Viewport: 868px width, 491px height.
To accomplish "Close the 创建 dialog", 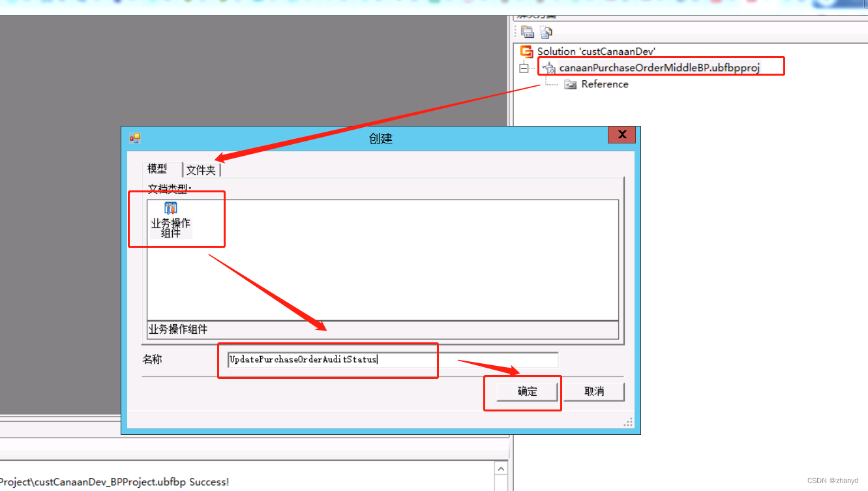I will pos(622,134).
